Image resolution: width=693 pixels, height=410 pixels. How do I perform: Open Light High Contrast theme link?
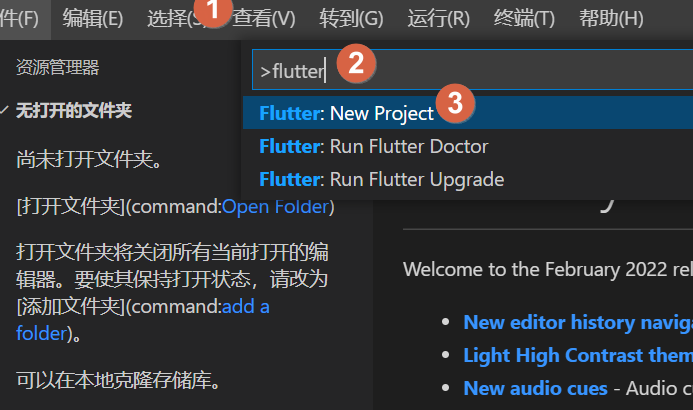[x=578, y=355]
